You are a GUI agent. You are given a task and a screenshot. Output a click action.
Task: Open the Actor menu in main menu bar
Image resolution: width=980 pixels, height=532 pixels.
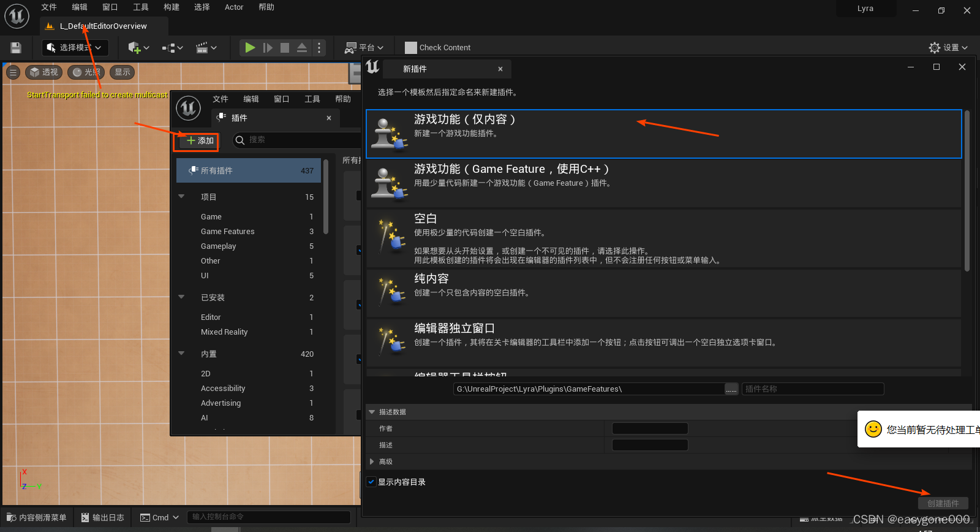pyautogui.click(x=234, y=7)
